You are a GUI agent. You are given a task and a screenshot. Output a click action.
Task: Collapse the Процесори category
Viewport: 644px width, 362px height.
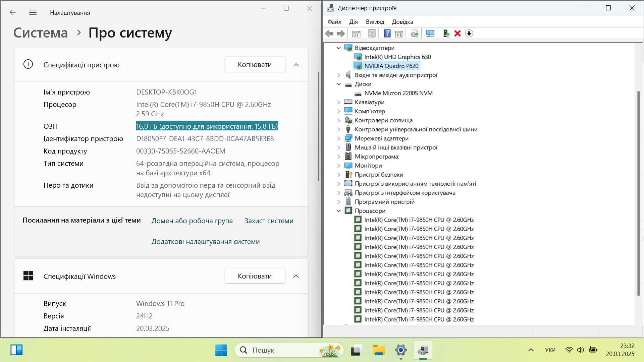(338, 211)
